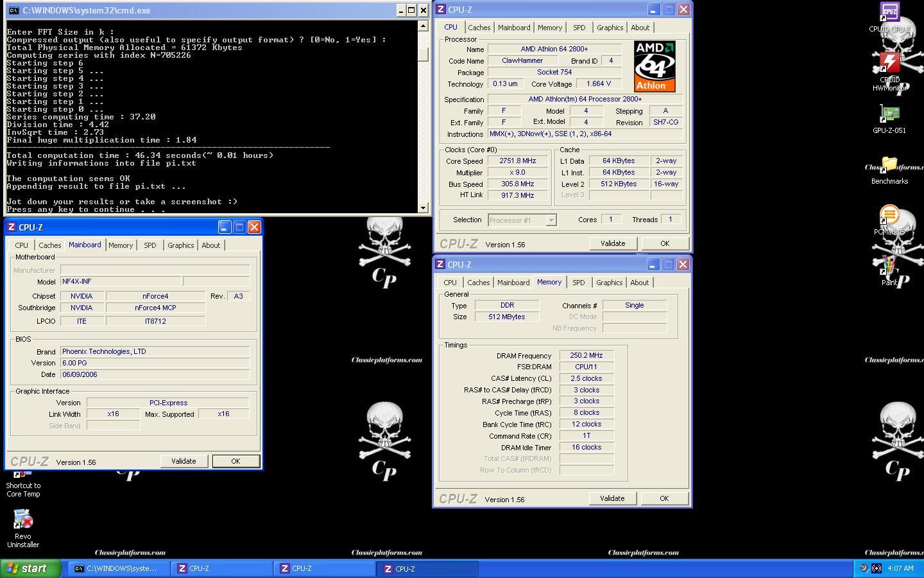Select Graphics tab in Memory window
The height and width of the screenshot is (578, 924).
609,283
